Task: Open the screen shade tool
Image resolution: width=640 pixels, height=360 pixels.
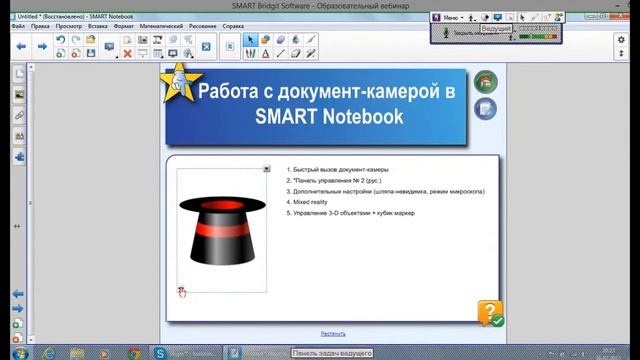Action: [142, 53]
